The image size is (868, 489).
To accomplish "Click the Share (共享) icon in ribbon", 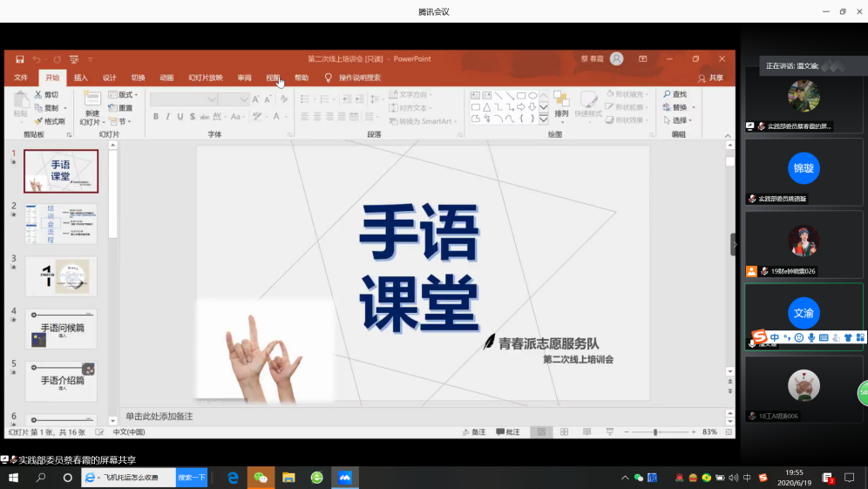I will click(710, 78).
